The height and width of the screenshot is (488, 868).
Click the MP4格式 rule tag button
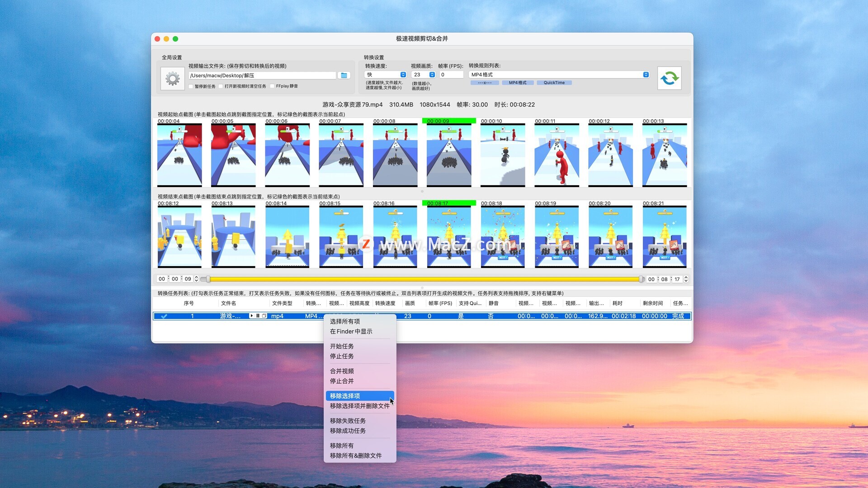pos(518,83)
